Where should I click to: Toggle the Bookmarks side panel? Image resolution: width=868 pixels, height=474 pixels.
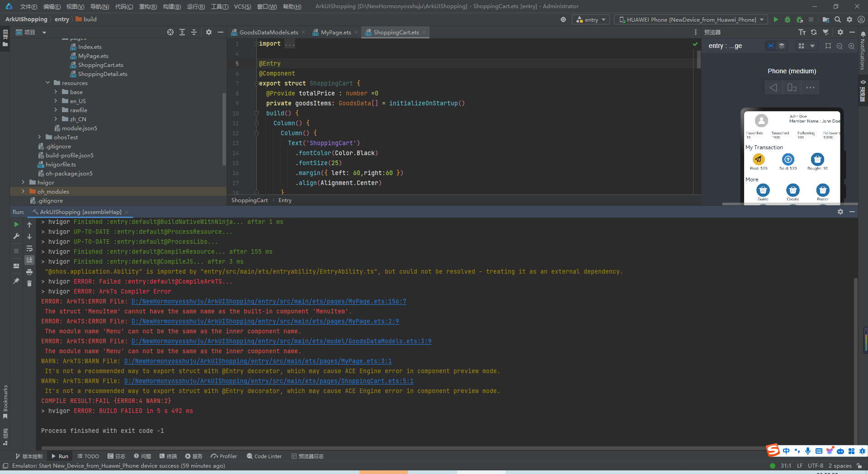[x=5, y=402]
